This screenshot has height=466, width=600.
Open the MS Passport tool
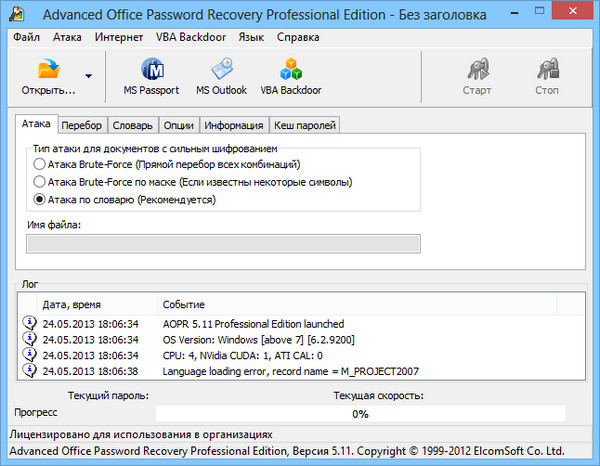click(x=151, y=70)
